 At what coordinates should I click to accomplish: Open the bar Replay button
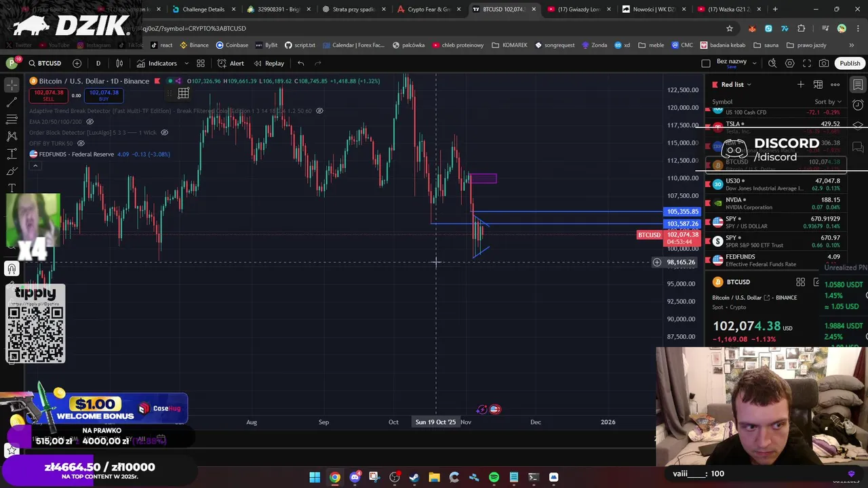[269, 63]
